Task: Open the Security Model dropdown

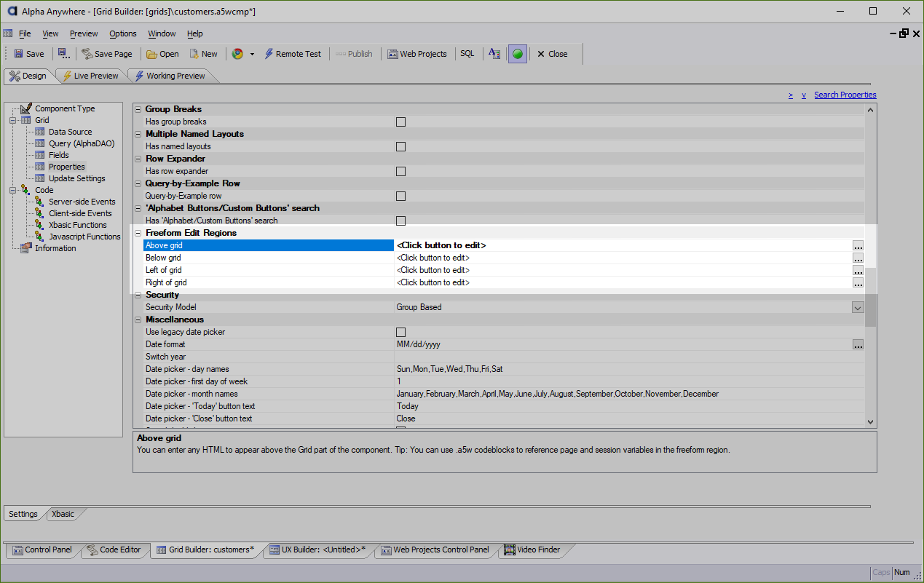Action: 858,307
